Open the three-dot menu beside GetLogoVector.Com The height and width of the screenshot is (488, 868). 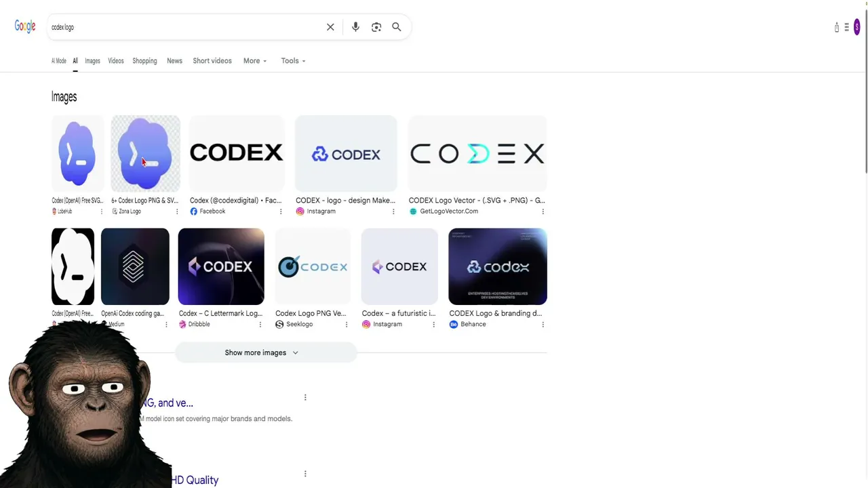[543, 211]
